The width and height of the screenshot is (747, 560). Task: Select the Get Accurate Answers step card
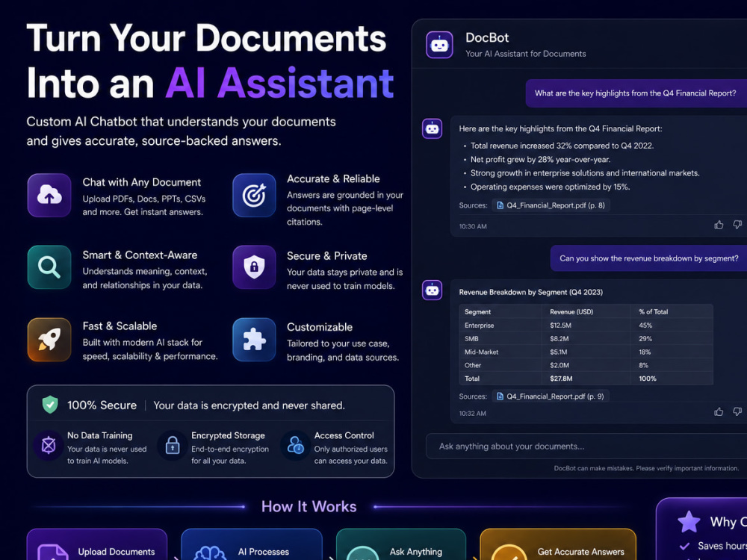[558, 544]
